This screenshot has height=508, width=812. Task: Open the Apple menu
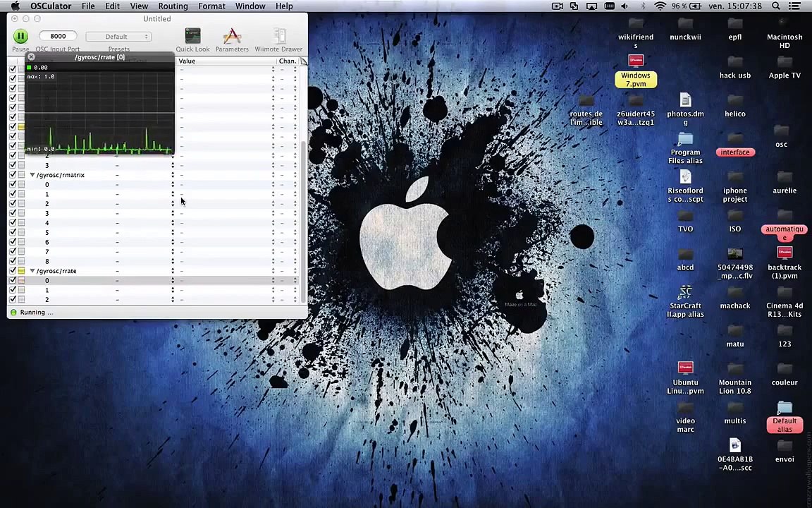pyautogui.click(x=16, y=6)
